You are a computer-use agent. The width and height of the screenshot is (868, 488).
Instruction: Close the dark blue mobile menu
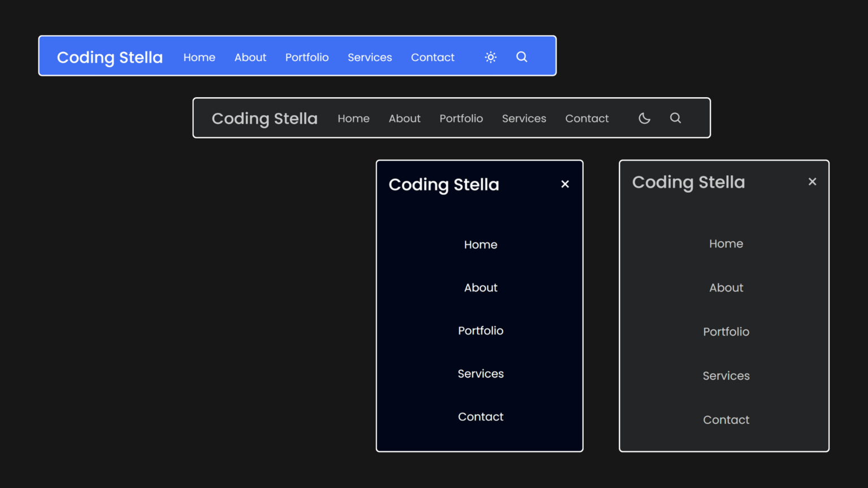(565, 184)
